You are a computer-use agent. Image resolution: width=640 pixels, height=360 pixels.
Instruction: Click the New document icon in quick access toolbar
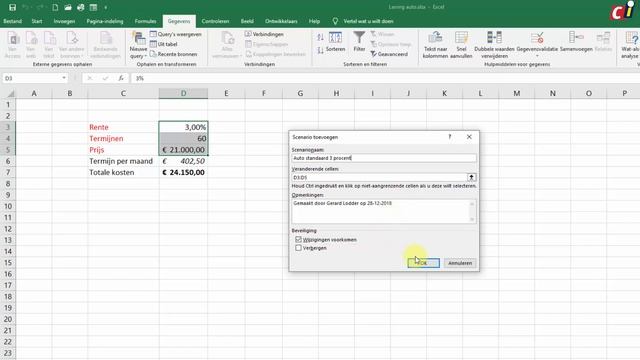coord(55,7)
